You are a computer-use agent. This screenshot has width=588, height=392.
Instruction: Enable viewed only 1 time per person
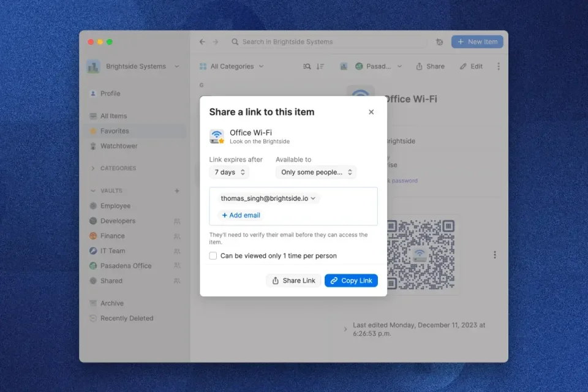[213, 255]
